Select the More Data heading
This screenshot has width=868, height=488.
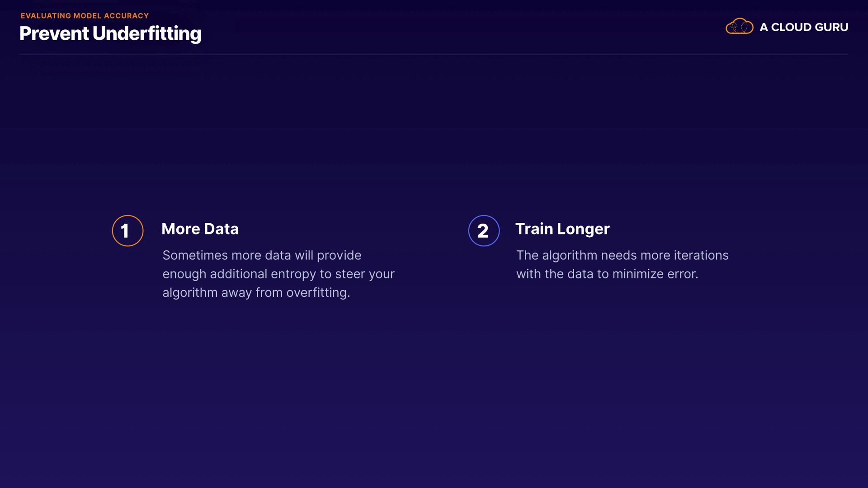click(x=200, y=229)
